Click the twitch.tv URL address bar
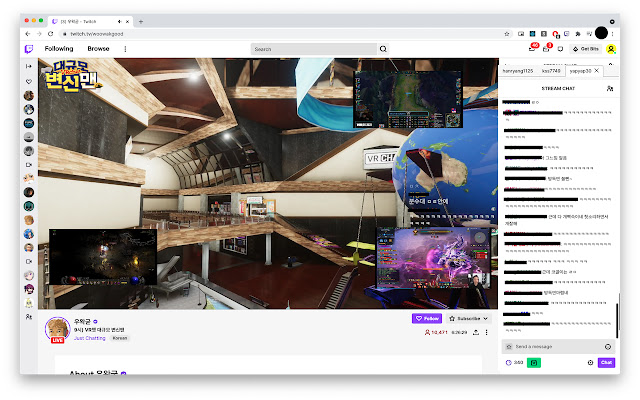 [x=286, y=34]
